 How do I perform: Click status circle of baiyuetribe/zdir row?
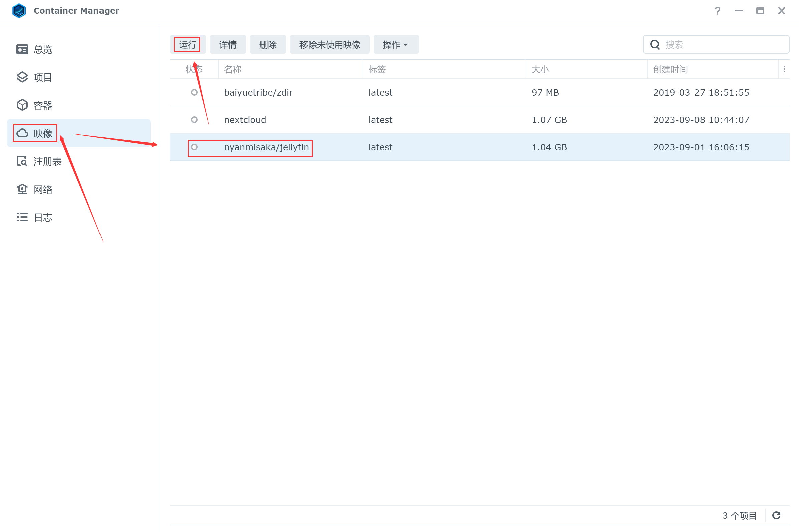pos(194,92)
